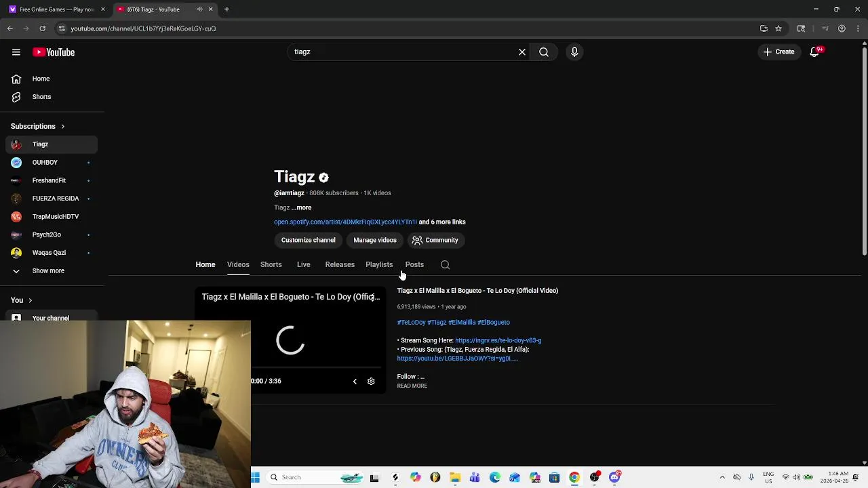Screen dimensions: 868x488
Task: Click the player's left chevron icon
Action: (355, 382)
